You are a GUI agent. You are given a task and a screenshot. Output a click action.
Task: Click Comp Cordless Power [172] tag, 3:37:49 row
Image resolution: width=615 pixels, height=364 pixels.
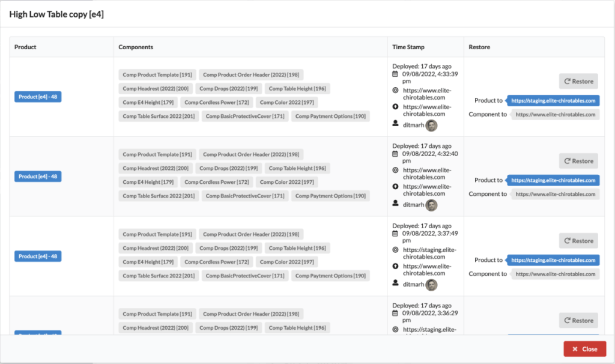coord(216,262)
